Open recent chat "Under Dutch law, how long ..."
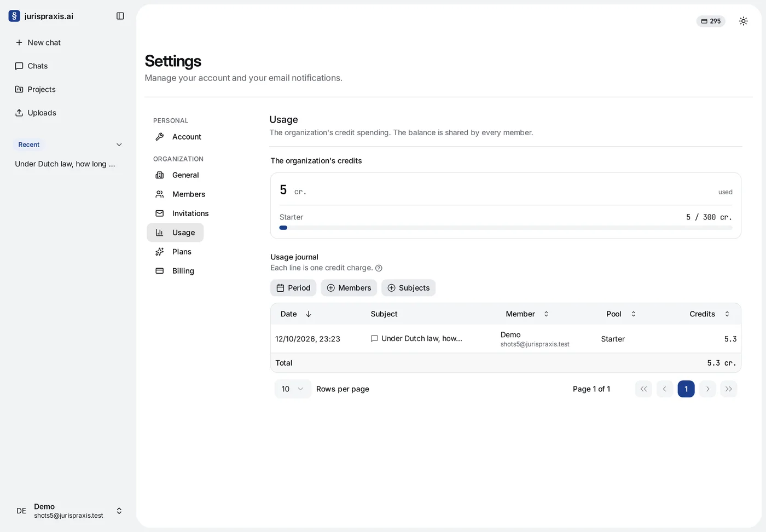 65,164
